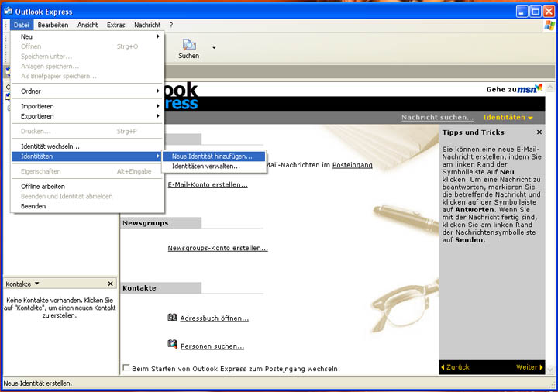Select Offline arbeiten in the Datei menu
Image resolution: width=558 pixels, height=392 pixels.
click(x=43, y=187)
